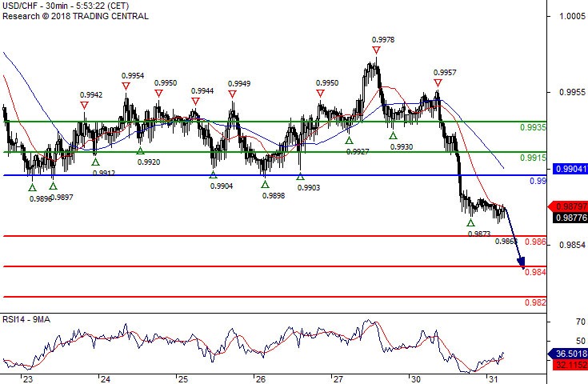Click the red 32.1152 RSI value tag

[x=570, y=365]
